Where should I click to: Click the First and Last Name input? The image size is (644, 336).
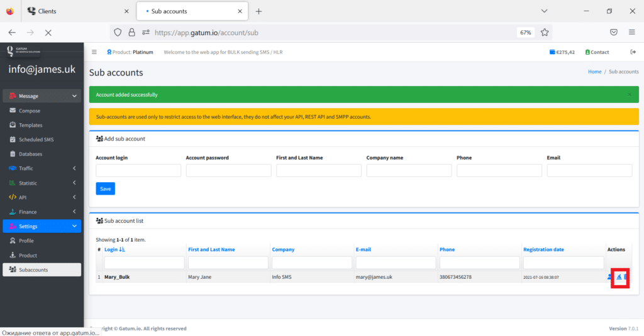coord(319,171)
